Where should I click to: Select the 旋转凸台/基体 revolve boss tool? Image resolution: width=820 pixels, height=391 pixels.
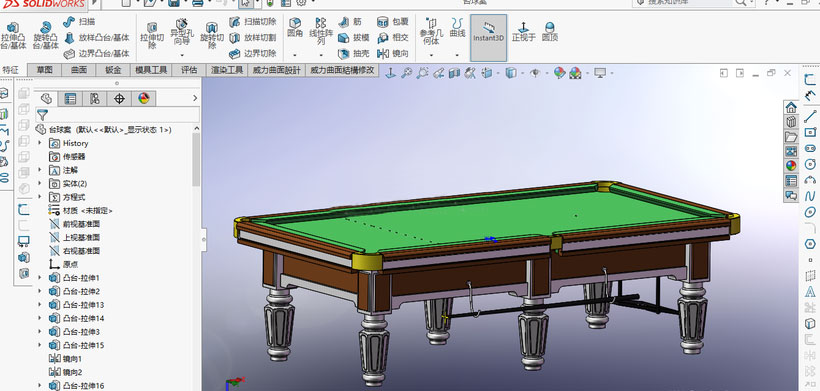(x=45, y=35)
